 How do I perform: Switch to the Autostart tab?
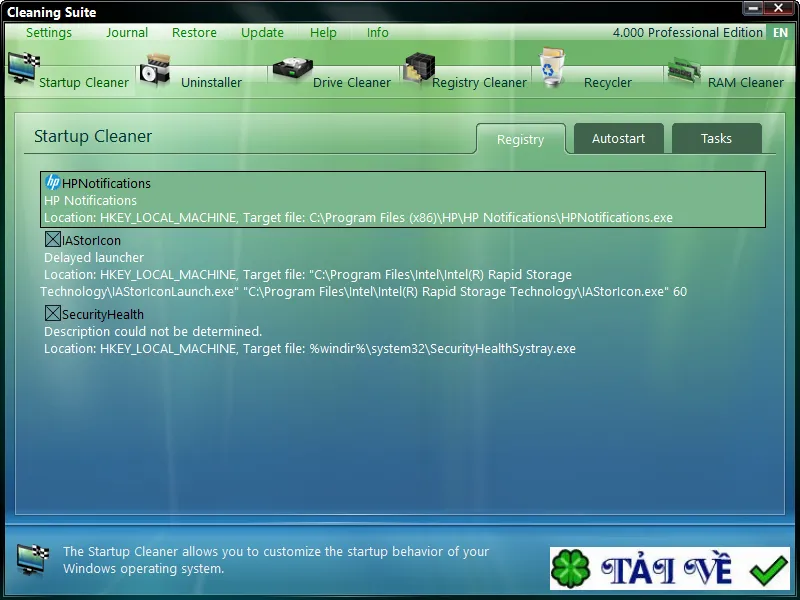click(618, 138)
